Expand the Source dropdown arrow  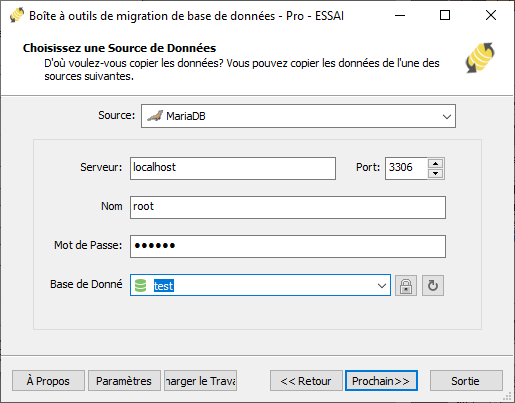pyautogui.click(x=447, y=116)
